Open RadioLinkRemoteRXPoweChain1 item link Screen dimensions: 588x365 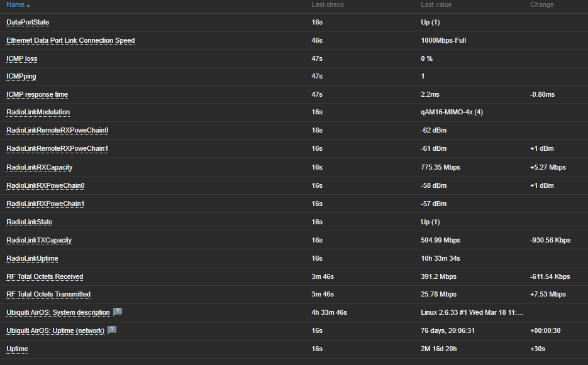click(x=57, y=148)
